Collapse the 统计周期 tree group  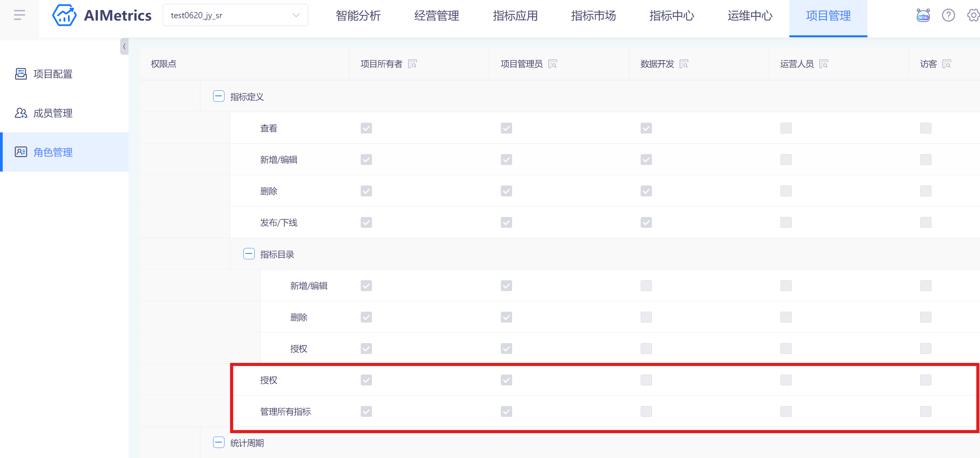click(219, 442)
